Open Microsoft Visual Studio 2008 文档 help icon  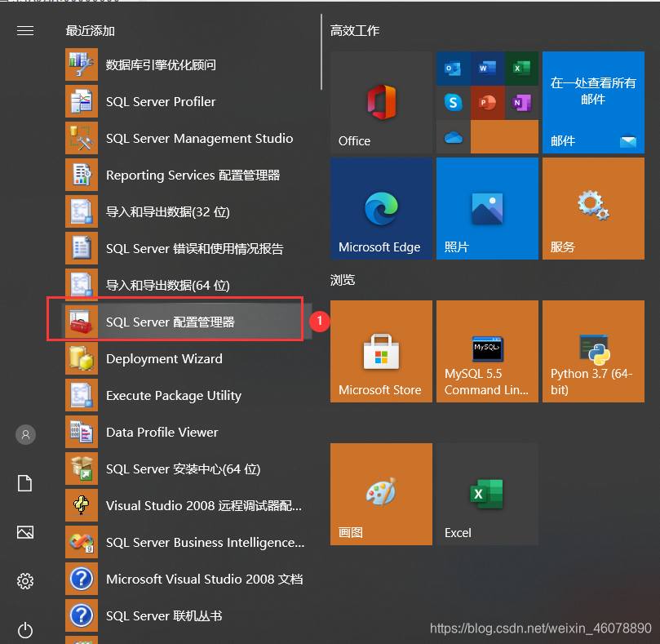coord(82,579)
